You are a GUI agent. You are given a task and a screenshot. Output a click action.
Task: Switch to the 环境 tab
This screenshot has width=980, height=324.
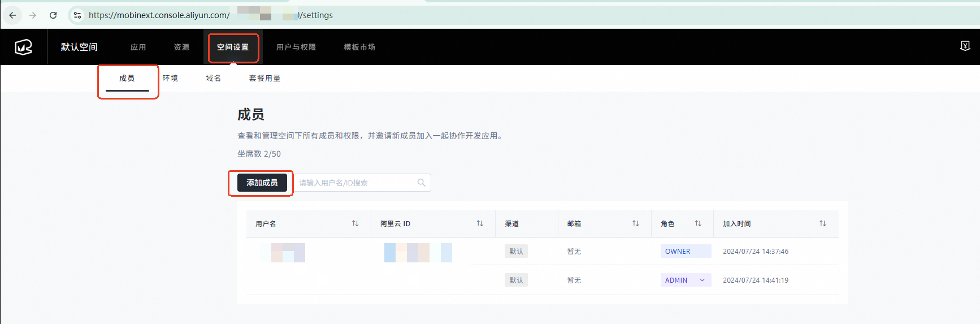(x=170, y=79)
